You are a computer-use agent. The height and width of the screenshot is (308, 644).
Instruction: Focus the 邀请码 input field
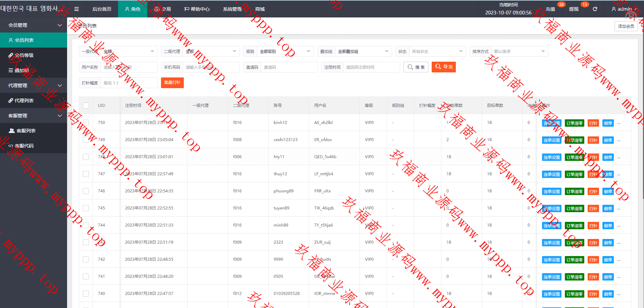pos(288,67)
